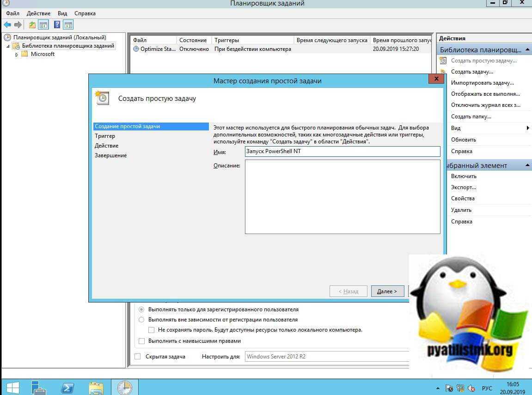This screenshot has width=532, height=395.
Task: Open the 'Вид' menu in menu bar
Action: click(x=62, y=13)
